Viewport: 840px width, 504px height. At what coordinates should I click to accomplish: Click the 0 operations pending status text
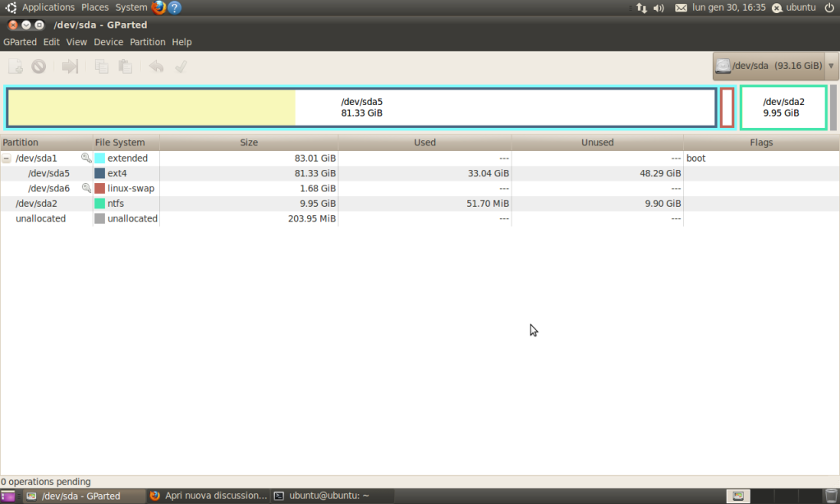coord(45,482)
